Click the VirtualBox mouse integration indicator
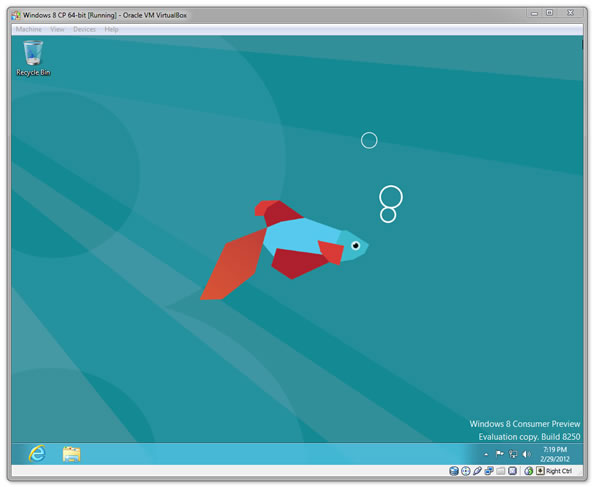 tap(529, 471)
